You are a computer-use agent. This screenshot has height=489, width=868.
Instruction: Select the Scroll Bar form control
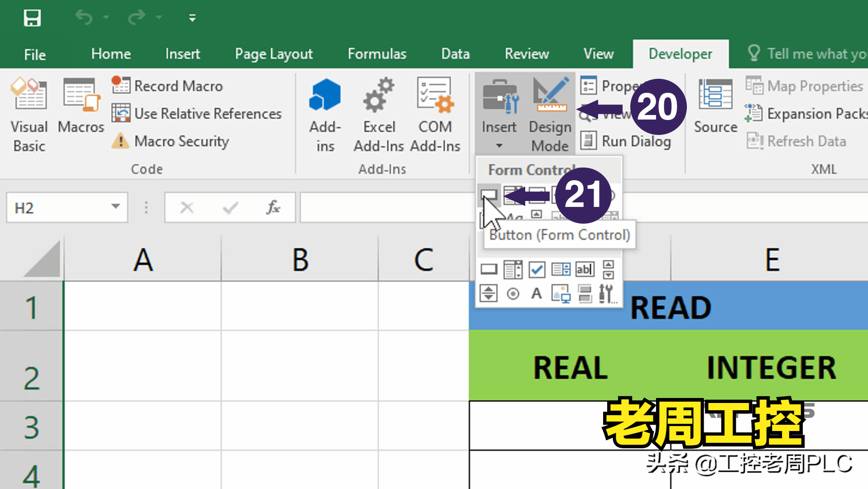tap(489, 294)
